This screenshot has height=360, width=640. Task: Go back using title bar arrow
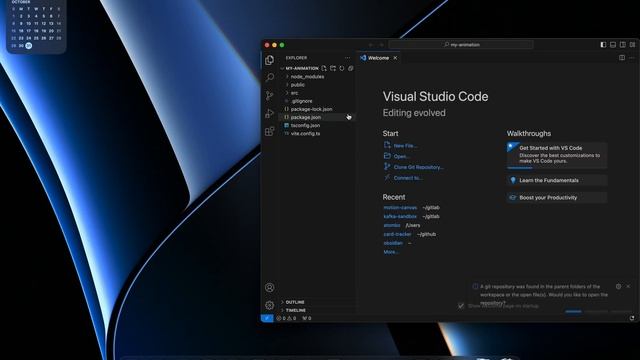371,45
